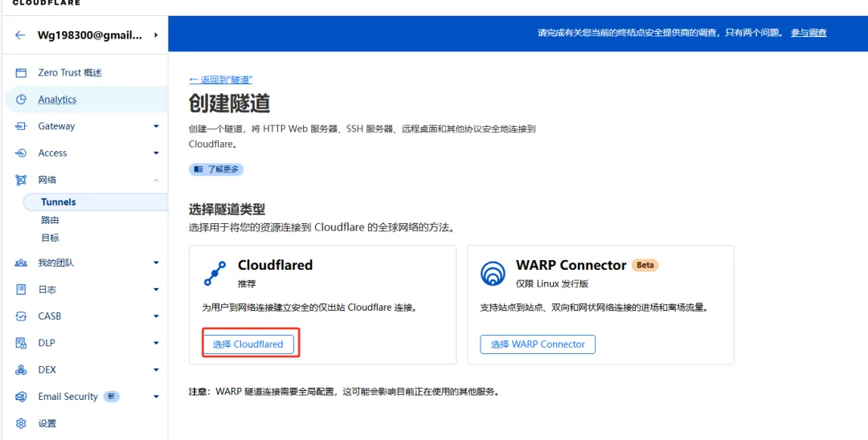Click the Cloudflare logo text at top
Screen dimensions: 868x440
click(x=47, y=2)
